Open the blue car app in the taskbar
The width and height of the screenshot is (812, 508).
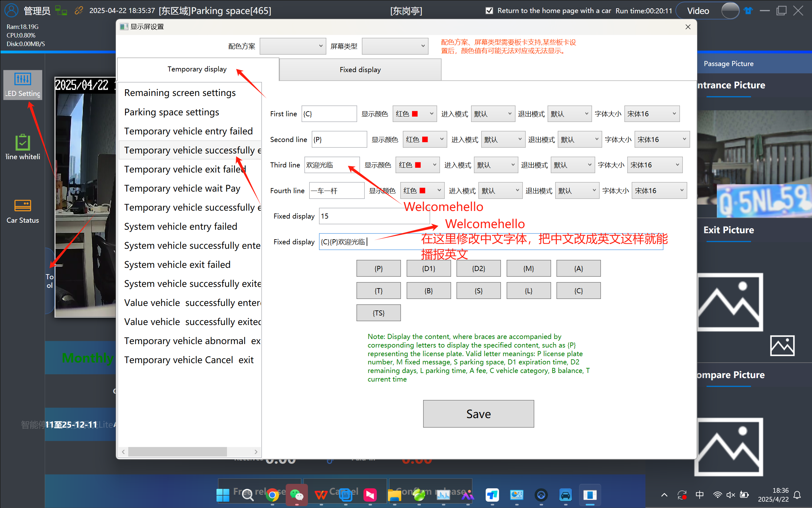[565, 495]
